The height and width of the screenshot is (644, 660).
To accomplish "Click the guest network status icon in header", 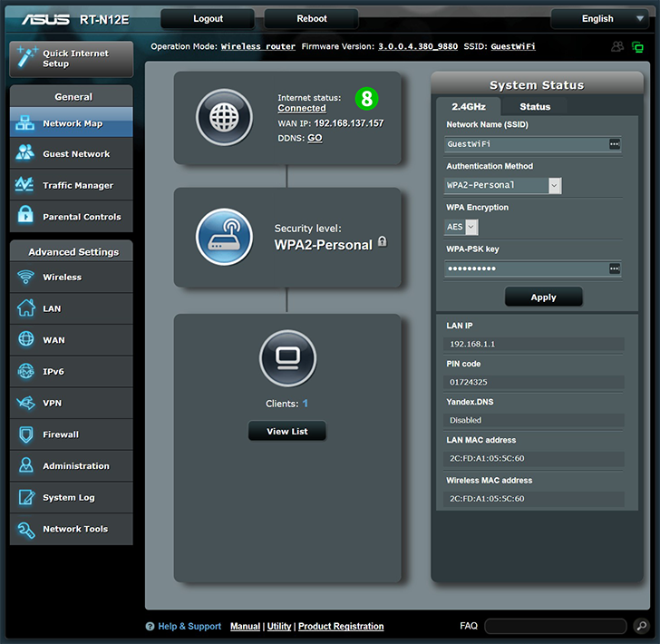I will click(617, 46).
